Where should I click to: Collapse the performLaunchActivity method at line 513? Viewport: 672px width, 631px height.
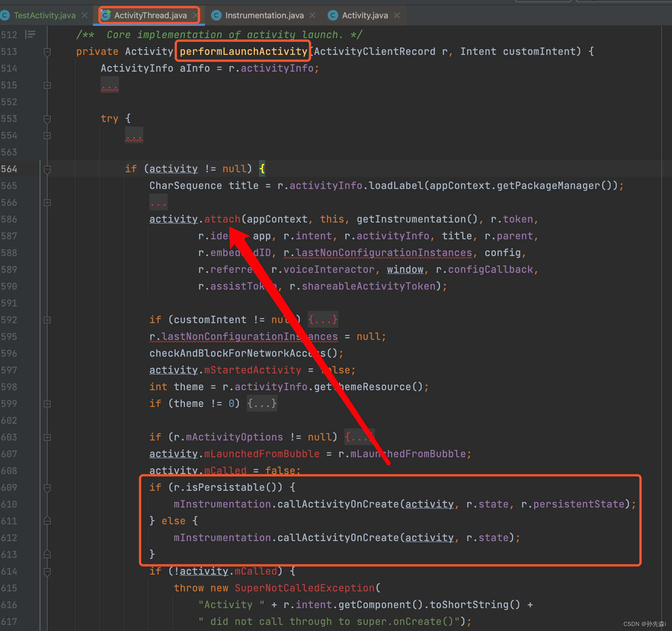click(x=47, y=52)
